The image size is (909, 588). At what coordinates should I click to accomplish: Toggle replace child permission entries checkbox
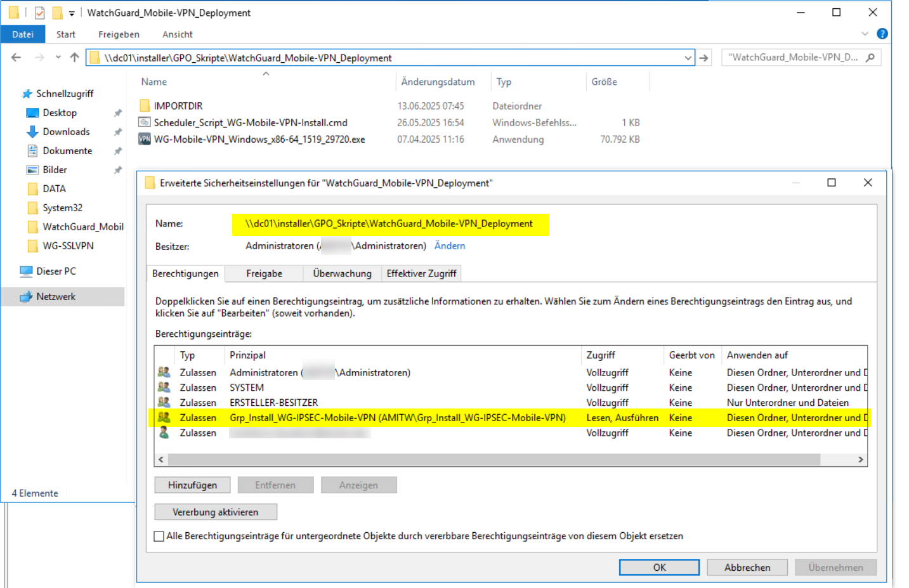(x=159, y=537)
